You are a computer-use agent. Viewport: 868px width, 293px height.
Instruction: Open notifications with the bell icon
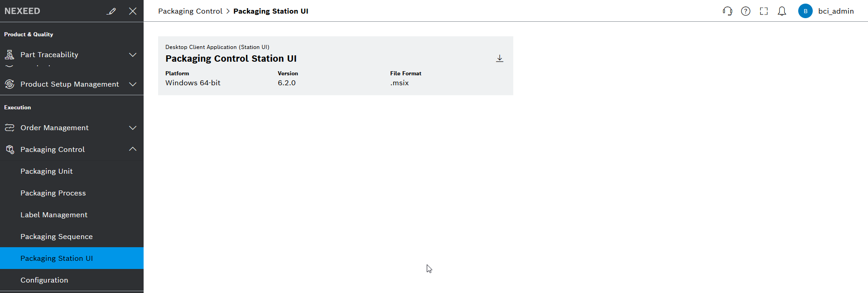[x=782, y=11]
